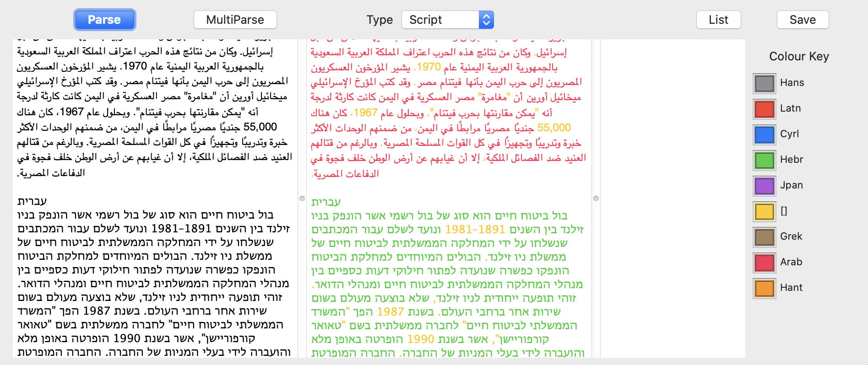Click black year range "1981-1891" in input pane

(181, 228)
